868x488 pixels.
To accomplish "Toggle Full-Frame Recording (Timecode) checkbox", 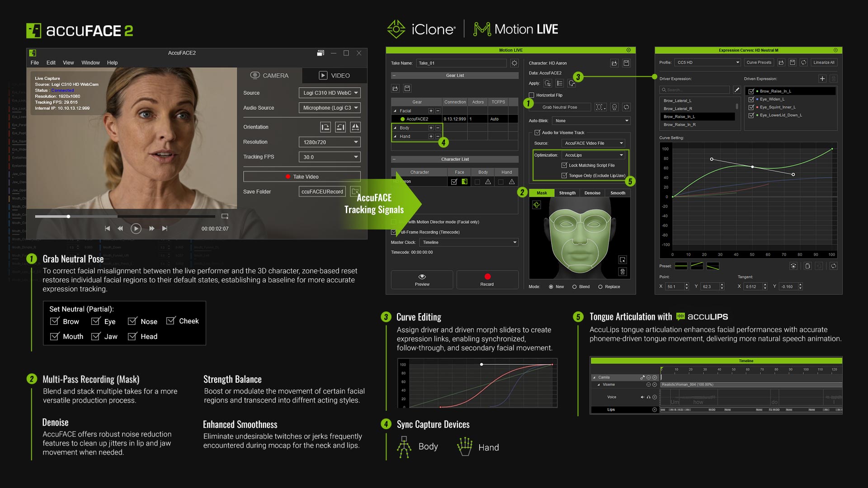I will point(394,232).
